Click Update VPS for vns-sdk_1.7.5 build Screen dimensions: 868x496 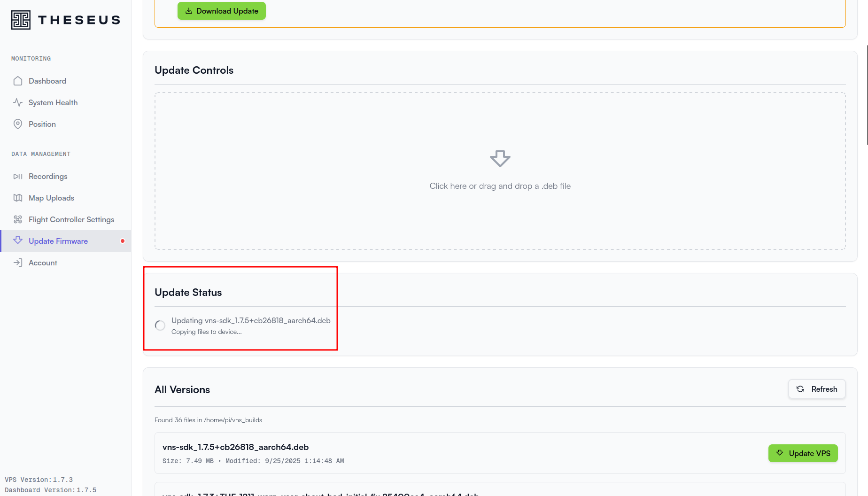(803, 454)
